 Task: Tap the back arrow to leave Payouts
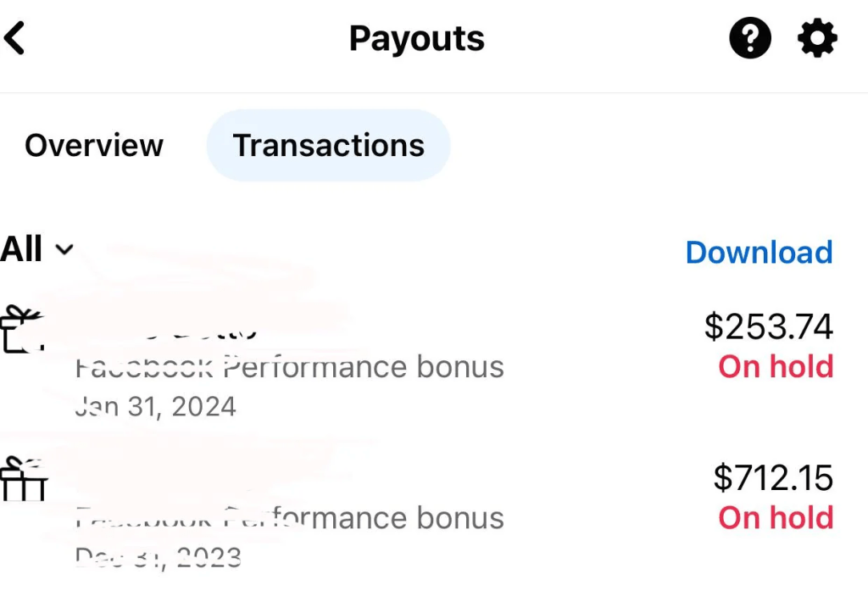click(15, 37)
